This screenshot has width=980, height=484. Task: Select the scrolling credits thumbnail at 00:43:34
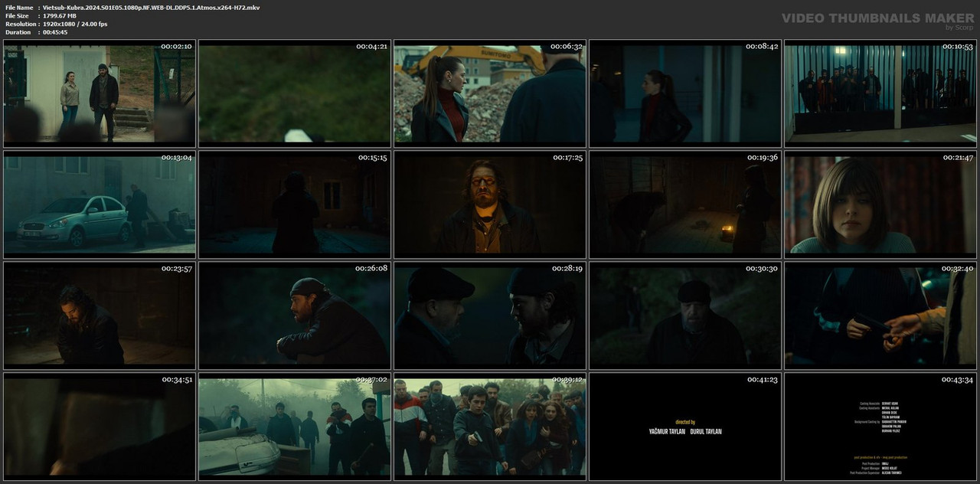pyautogui.click(x=880, y=427)
